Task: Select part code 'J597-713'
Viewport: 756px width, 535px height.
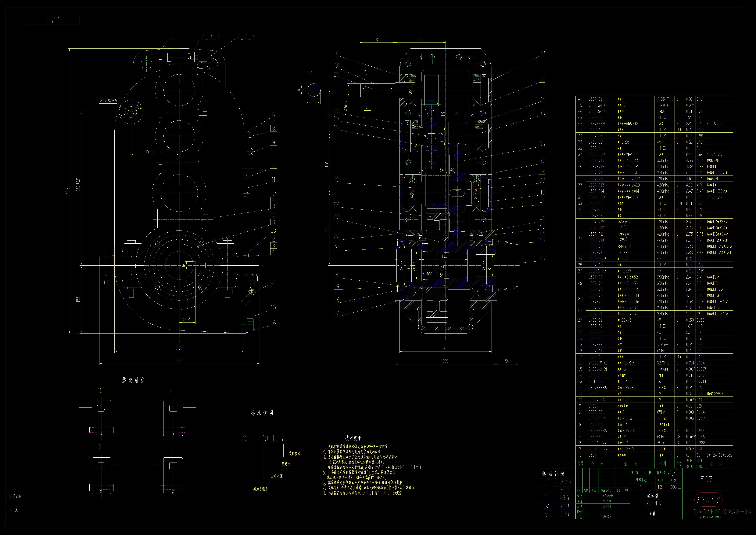Action: click(x=596, y=222)
